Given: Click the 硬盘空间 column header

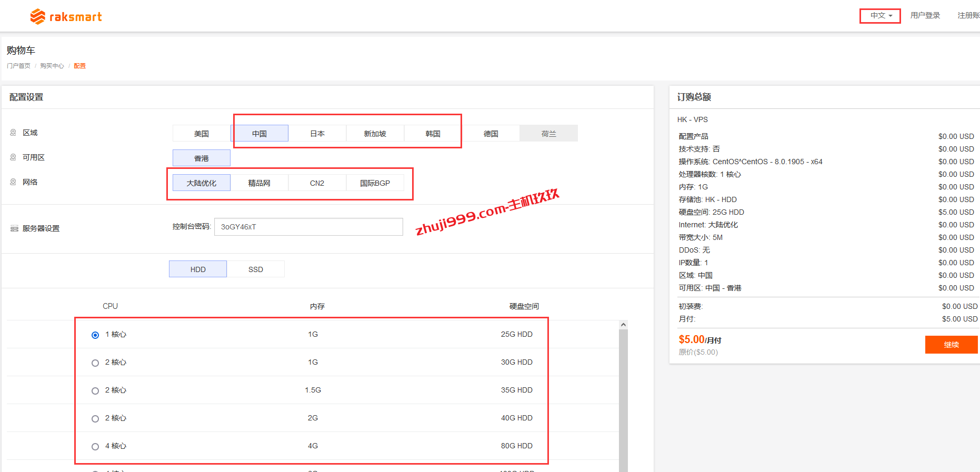Looking at the screenshot, I should pos(524,306).
